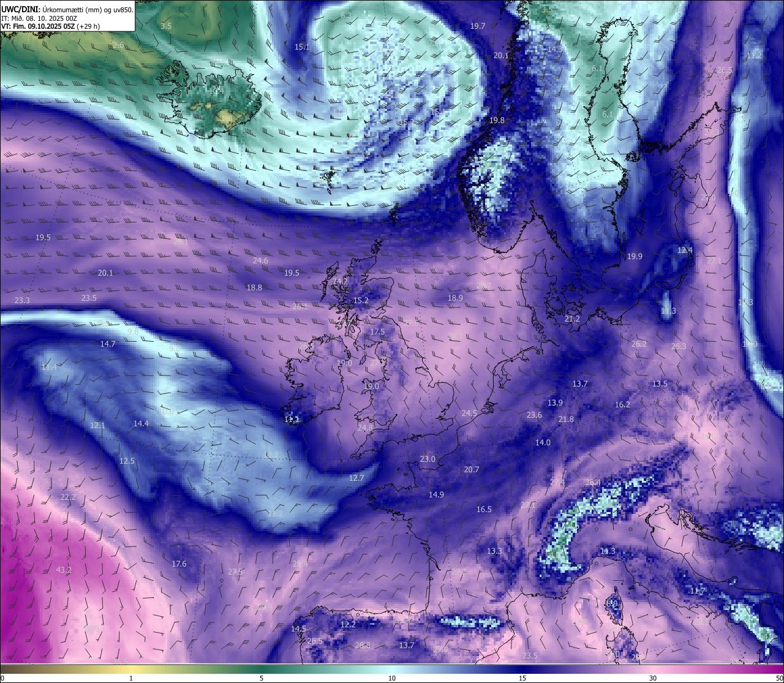Select the map value '11.7'
The height and width of the screenshot is (683, 784).
698,591
